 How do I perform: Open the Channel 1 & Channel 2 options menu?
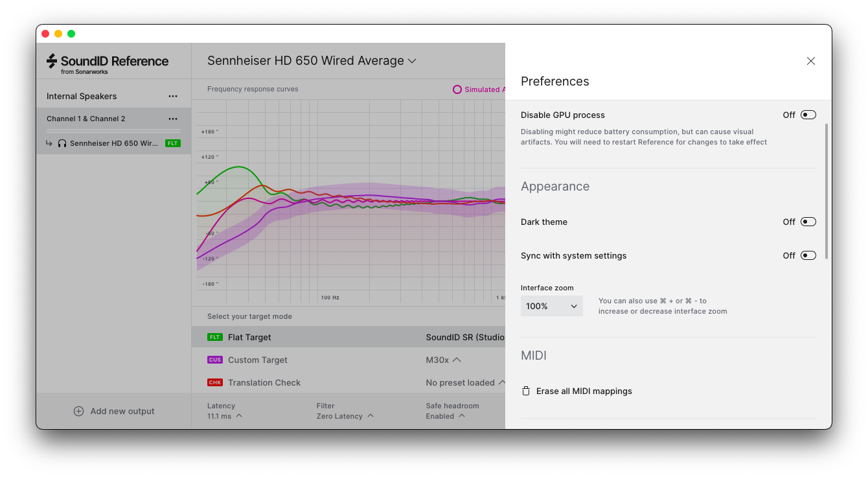(x=173, y=119)
